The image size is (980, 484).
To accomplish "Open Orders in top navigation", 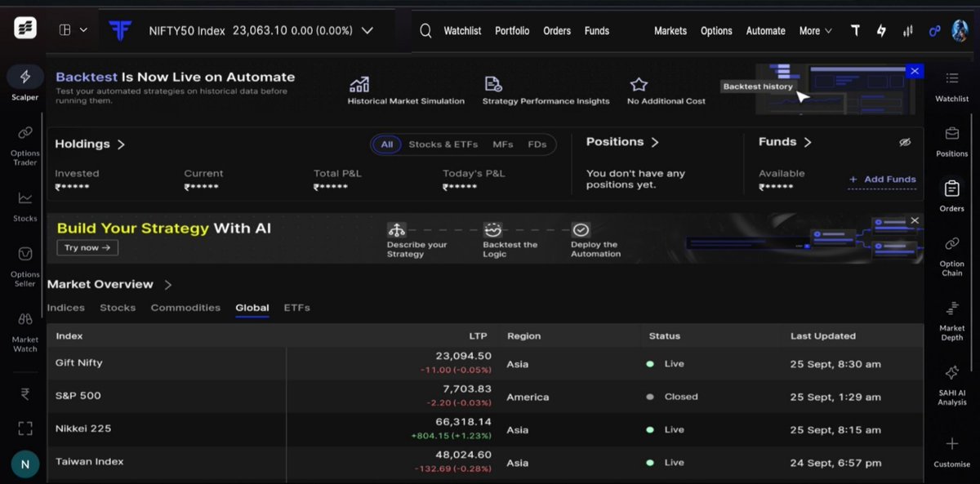I will pyautogui.click(x=557, y=31).
